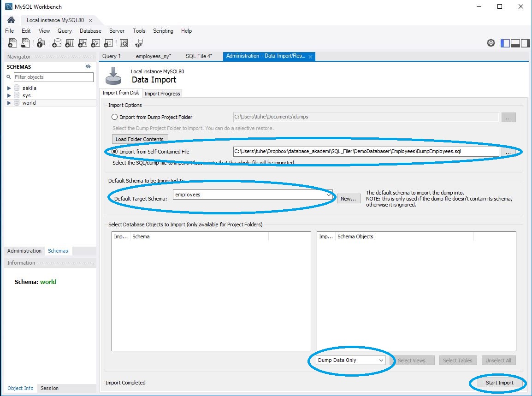The image size is (532, 396).
Task: Browse for the dump project folder
Action: (508, 118)
